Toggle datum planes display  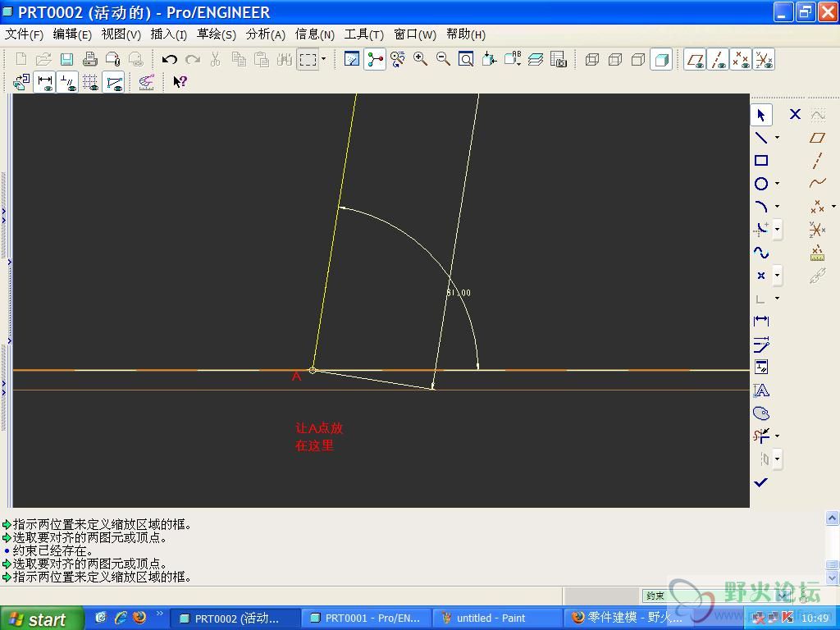(x=695, y=59)
